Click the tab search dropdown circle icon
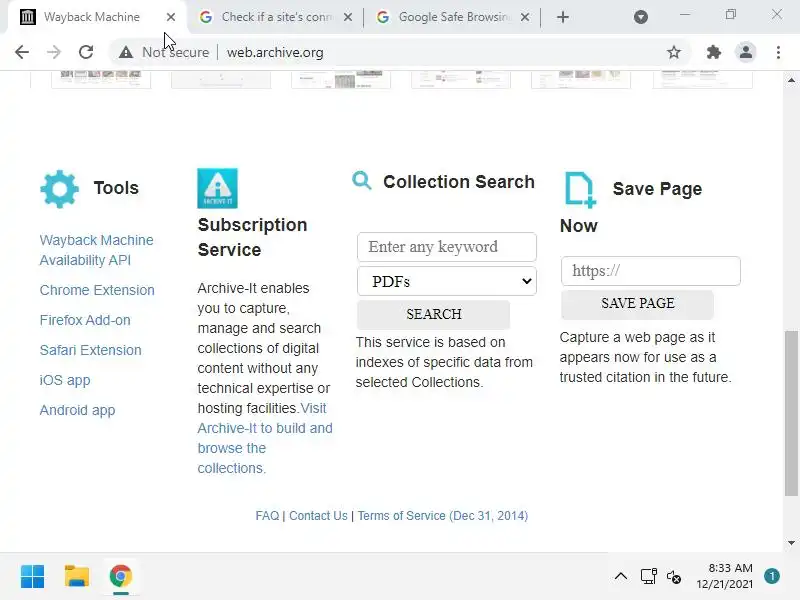This screenshot has height=600, width=800. point(641,17)
